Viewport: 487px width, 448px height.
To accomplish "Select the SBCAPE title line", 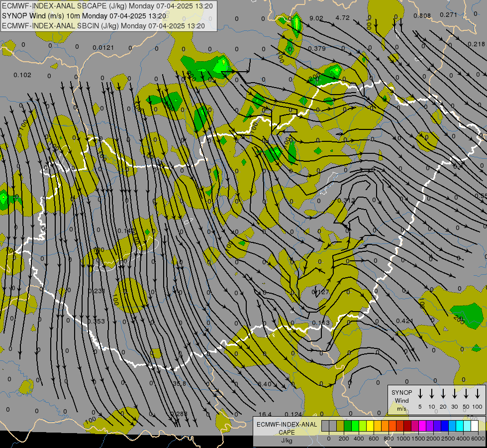I will click(x=107, y=6).
